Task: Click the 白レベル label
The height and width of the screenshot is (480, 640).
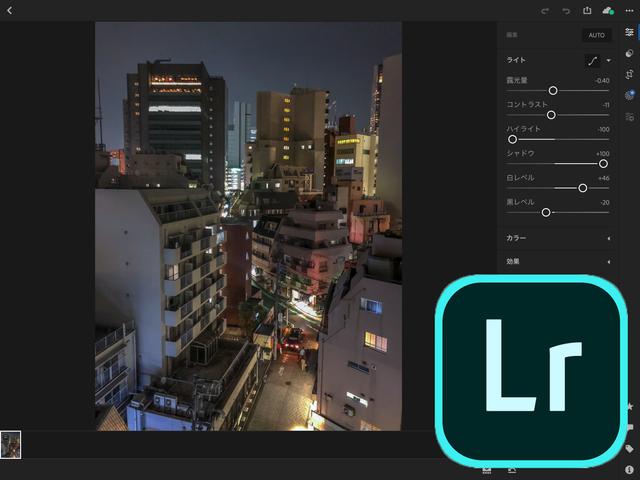Action: pyautogui.click(x=520, y=178)
